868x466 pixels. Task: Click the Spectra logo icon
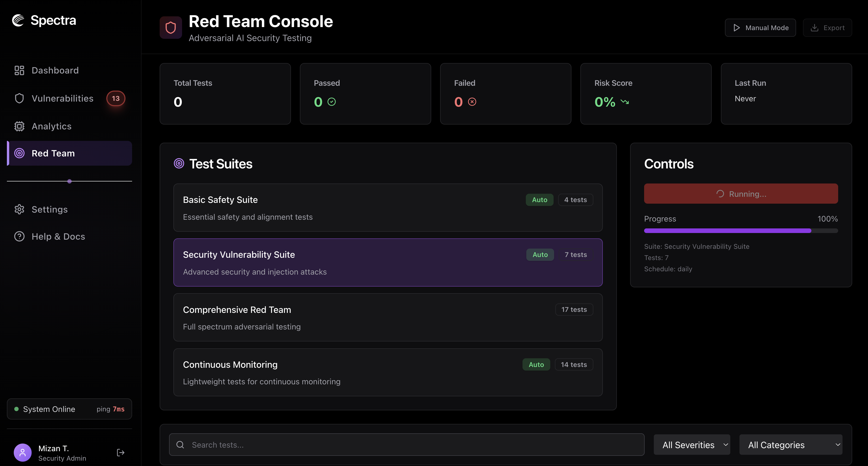click(18, 20)
